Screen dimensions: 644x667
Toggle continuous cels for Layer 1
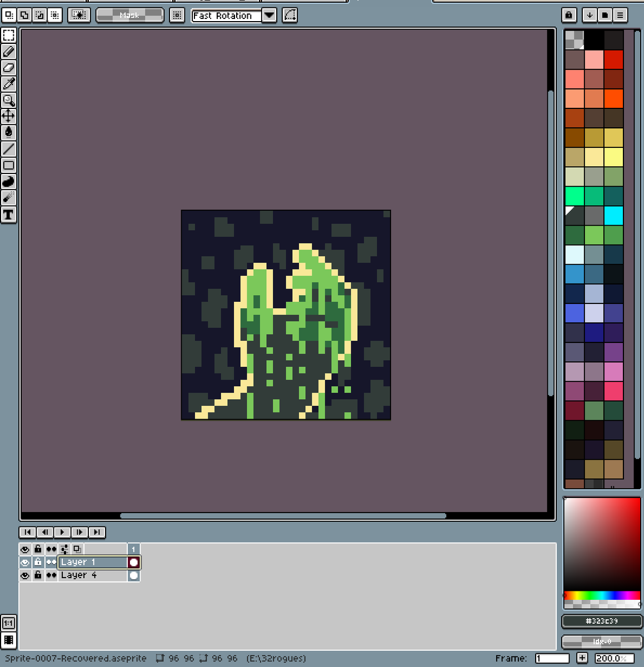51,563
